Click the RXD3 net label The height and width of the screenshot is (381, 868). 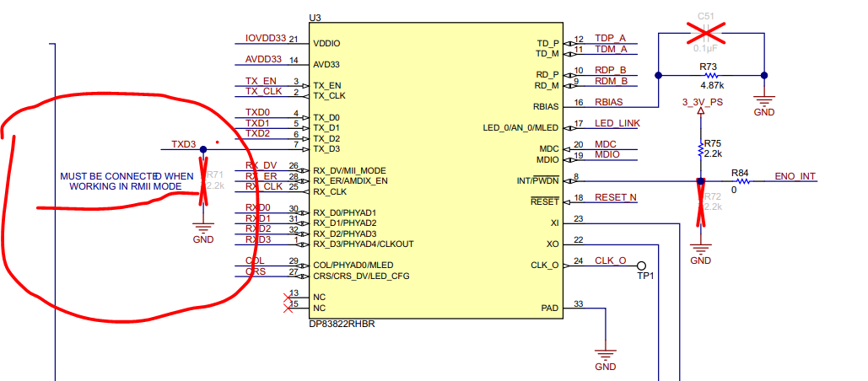coord(258,239)
